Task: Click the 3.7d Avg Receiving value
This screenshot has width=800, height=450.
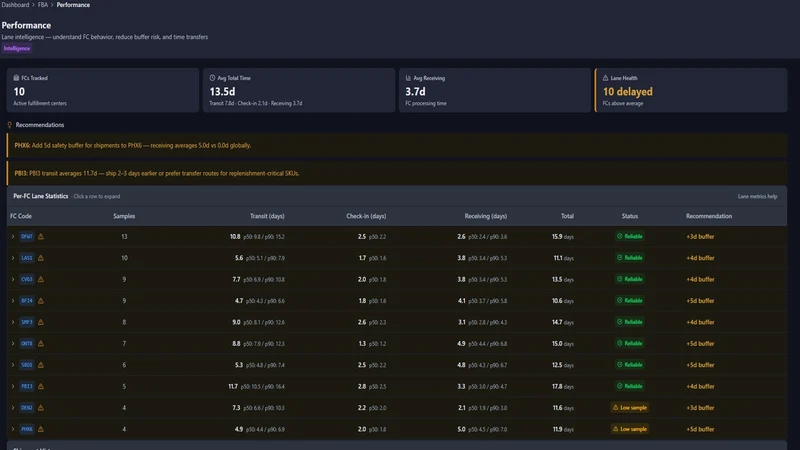Action: point(415,92)
